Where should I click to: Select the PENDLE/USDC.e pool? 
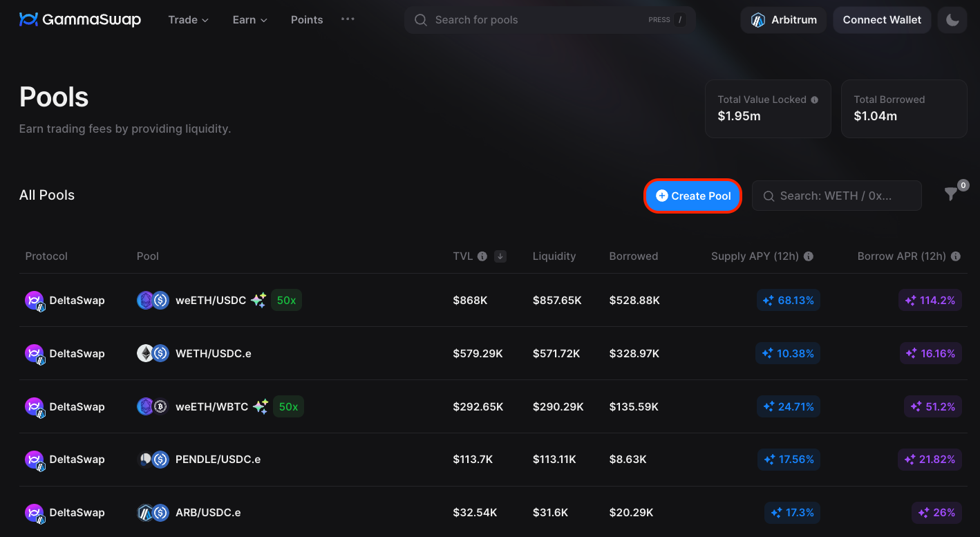pos(218,460)
